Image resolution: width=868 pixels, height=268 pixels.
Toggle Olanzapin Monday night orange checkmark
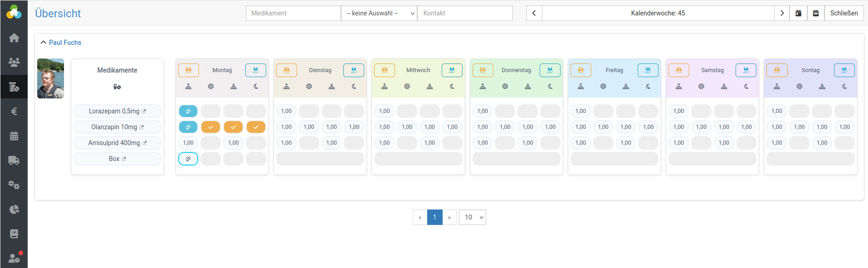256,127
